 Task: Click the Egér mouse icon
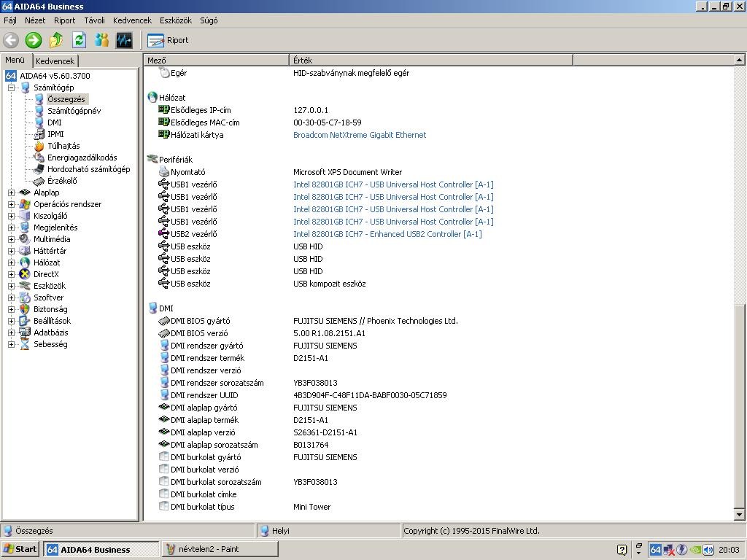pos(164,73)
